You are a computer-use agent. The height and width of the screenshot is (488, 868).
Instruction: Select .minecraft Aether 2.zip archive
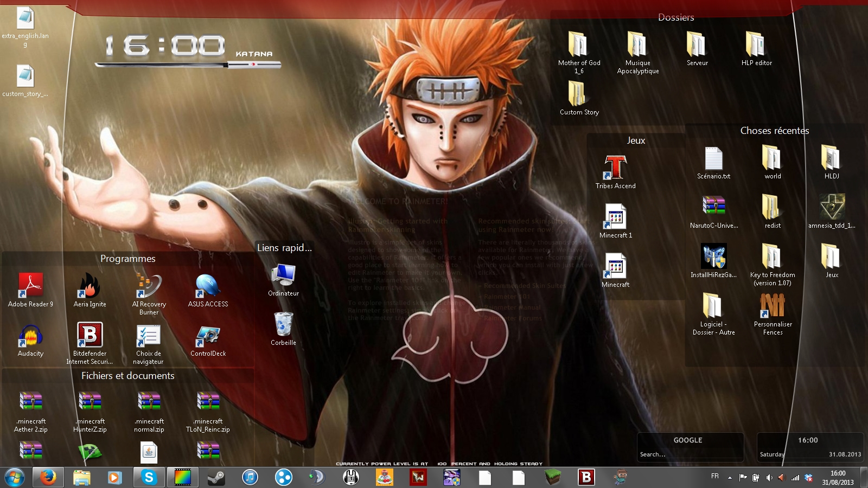click(x=31, y=412)
